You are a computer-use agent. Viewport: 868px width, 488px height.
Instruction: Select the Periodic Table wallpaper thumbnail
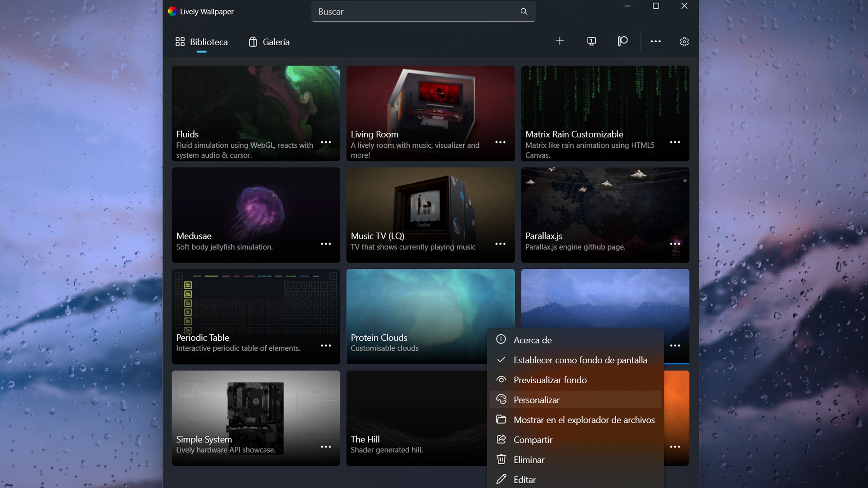(x=256, y=317)
